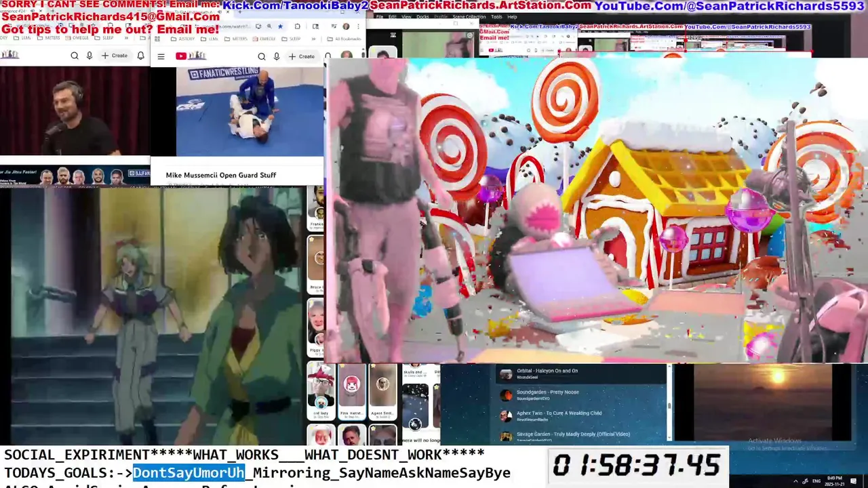The width and height of the screenshot is (868, 488).
Task: Start voice search in the right YouTube window
Action: tap(277, 56)
